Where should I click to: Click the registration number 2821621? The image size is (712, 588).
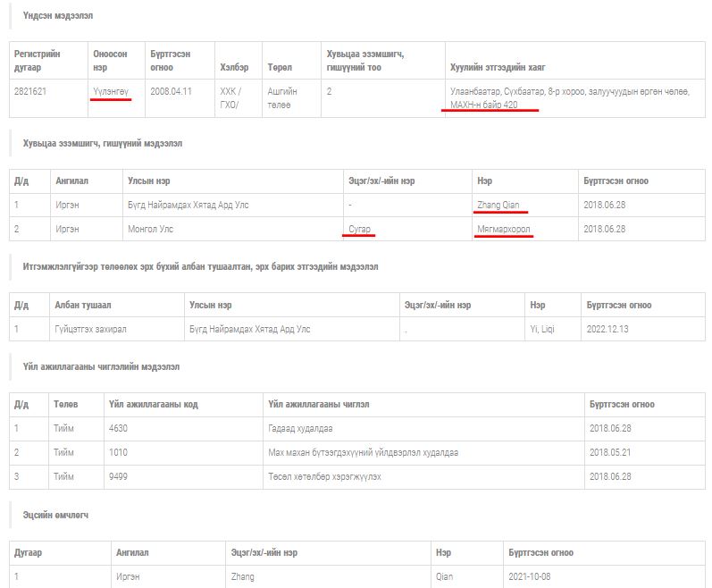pyautogui.click(x=32, y=91)
